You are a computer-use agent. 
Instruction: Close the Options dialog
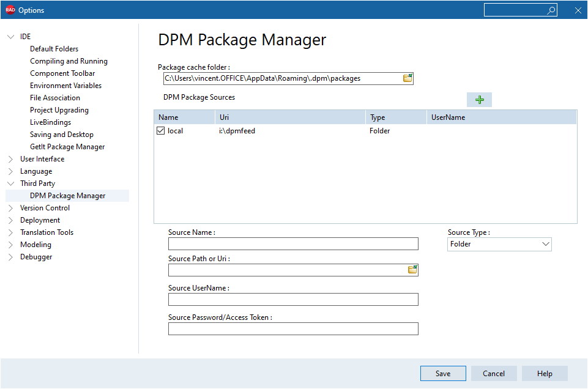(578, 10)
